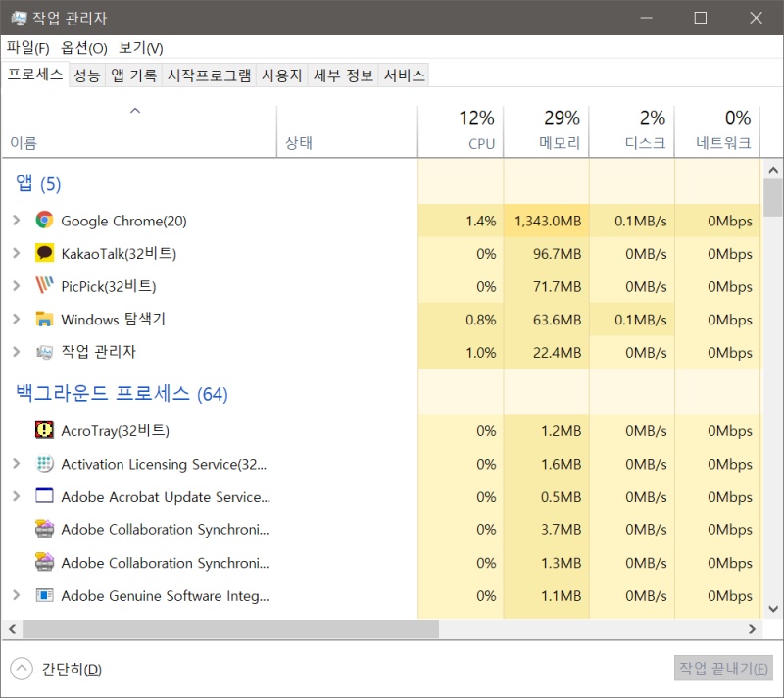This screenshot has height=698, width=784.
Task: Select the Google Chrome(20) row name
Action: click(123, 221)
